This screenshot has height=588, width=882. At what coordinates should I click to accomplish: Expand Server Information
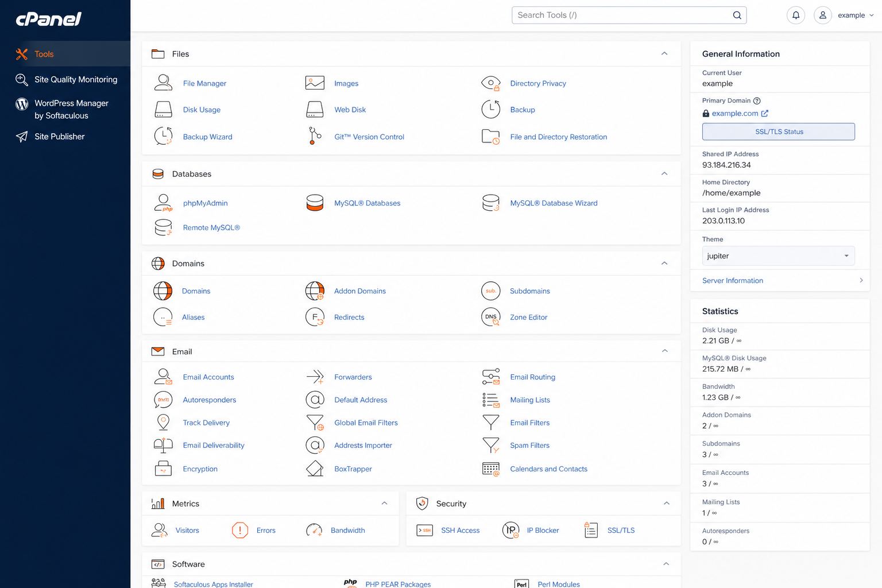(x=780, y=280)
